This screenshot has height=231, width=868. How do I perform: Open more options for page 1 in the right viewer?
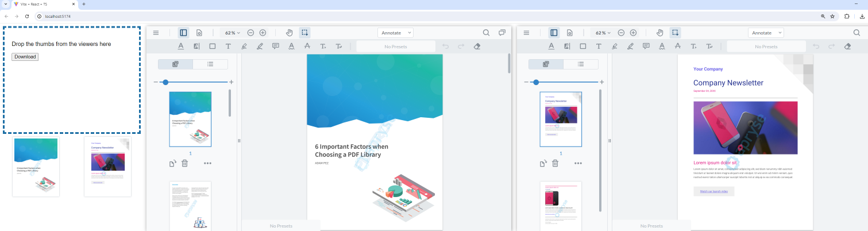tap(578, 164)
